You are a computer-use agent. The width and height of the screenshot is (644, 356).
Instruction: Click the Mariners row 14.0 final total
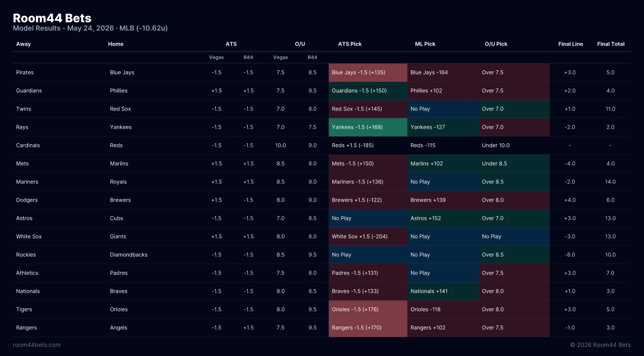610,182
